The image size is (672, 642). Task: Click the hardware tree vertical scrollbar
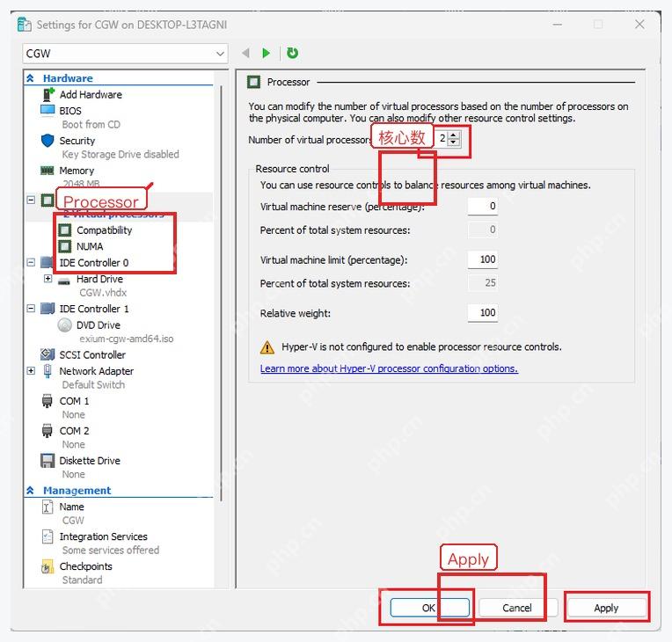point(221,294)
